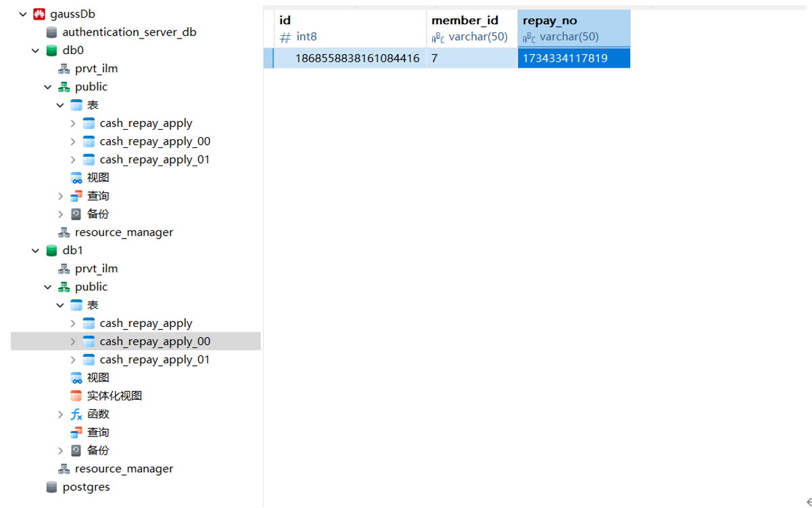Select cash_repay_apply_00 table under db1

tap(155, 342)
